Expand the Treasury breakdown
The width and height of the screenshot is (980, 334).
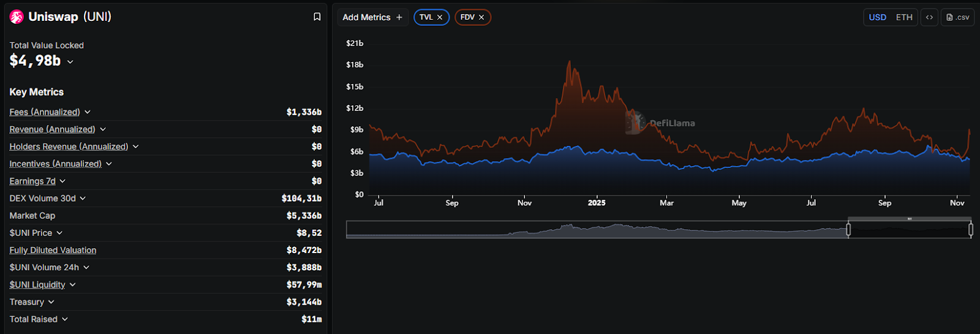pyautogui.click(x=51, y=302)
